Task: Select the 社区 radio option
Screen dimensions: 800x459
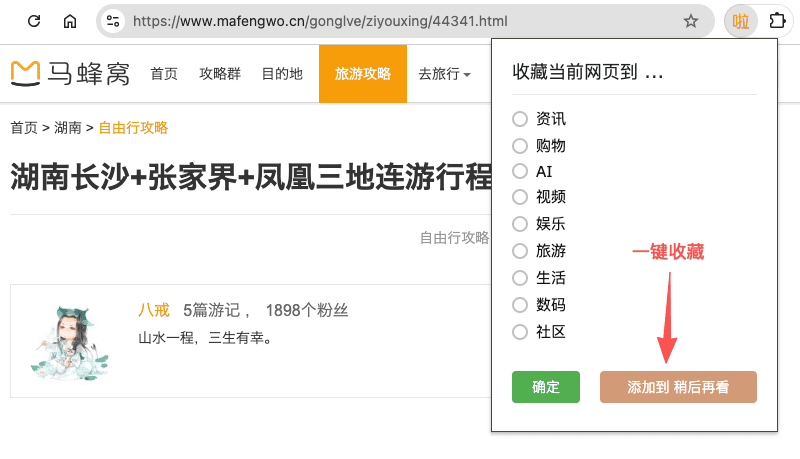Action: pyautogui.click(x=520, y=331)
